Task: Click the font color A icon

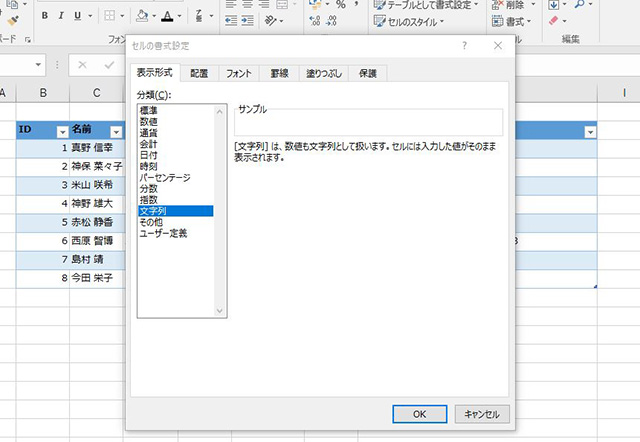Action: pos(167,16)
